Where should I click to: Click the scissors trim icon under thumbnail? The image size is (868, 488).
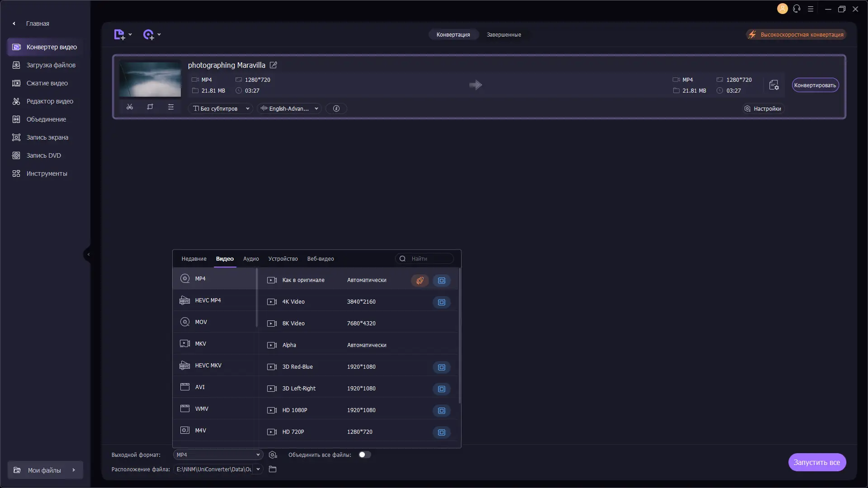pyautogui.click(x=130, y=107)
